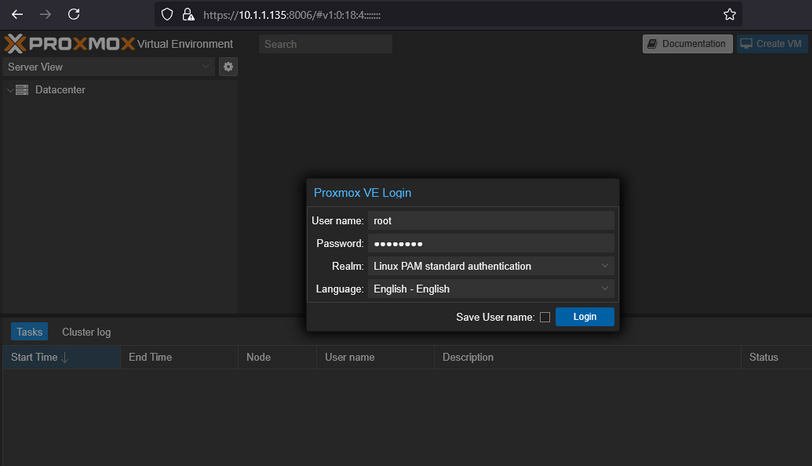Open the gear settings next to Server View
Image resolution: width=812 pixels, height=466 pixels.
pyautogui.click(x=228, y=67)
